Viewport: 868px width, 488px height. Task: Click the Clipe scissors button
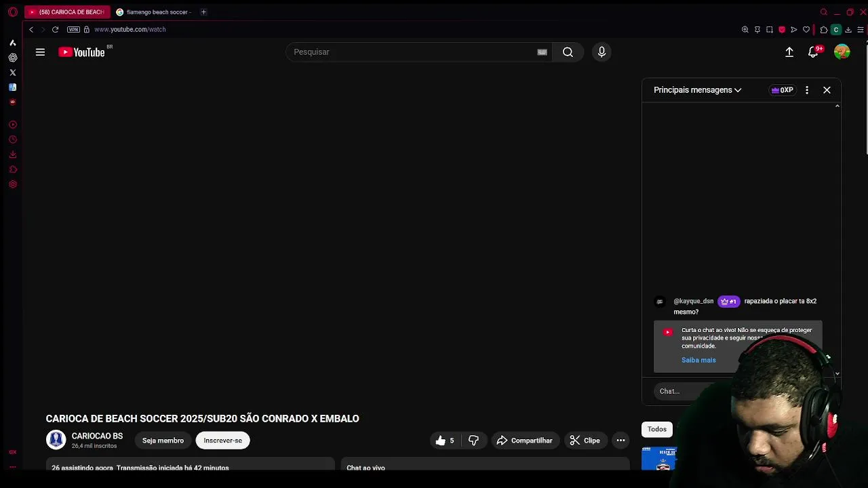pyautogui.click(x=585, y=441)
